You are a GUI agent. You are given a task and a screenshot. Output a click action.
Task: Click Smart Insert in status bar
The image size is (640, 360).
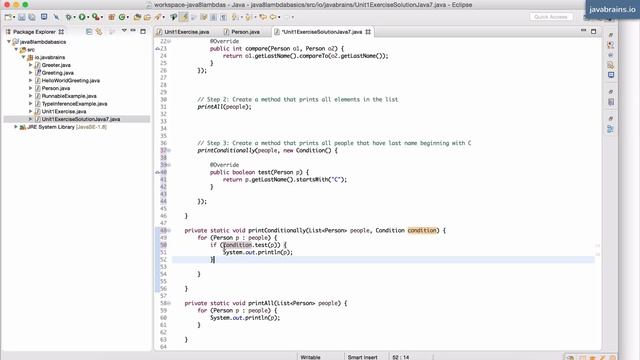click(362, 357)
